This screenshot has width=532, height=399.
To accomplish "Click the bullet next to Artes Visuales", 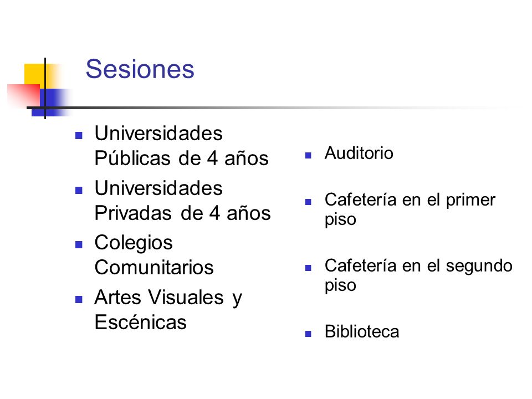I will click(x=79, y=300).
